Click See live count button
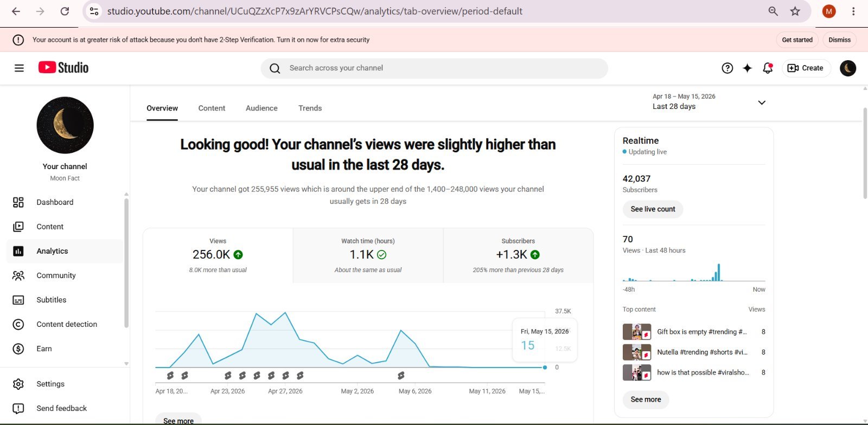Image resolution: width=868 pixels, height=425 pixels. (x=653, y=209)
